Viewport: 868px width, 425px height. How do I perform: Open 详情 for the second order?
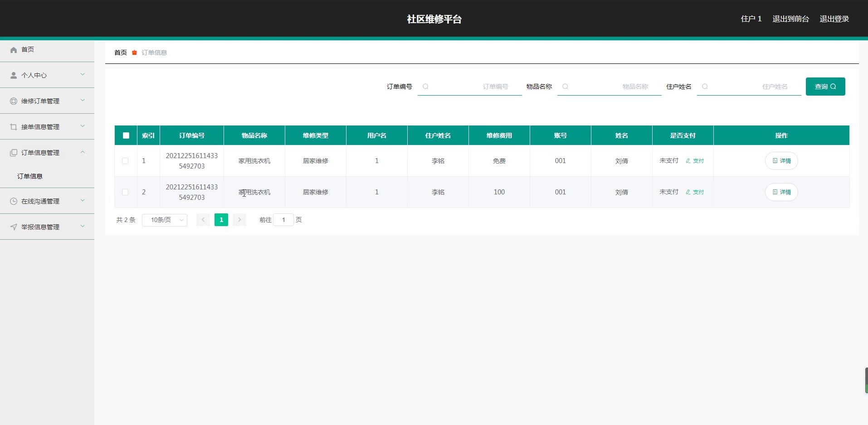click(x=781, y=192)
